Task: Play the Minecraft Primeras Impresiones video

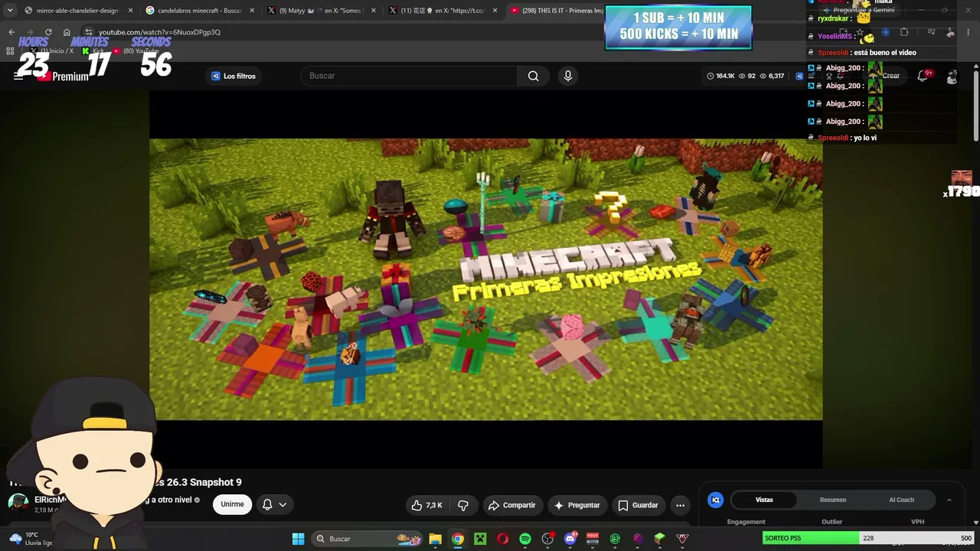Action: [x=485, y=279]
